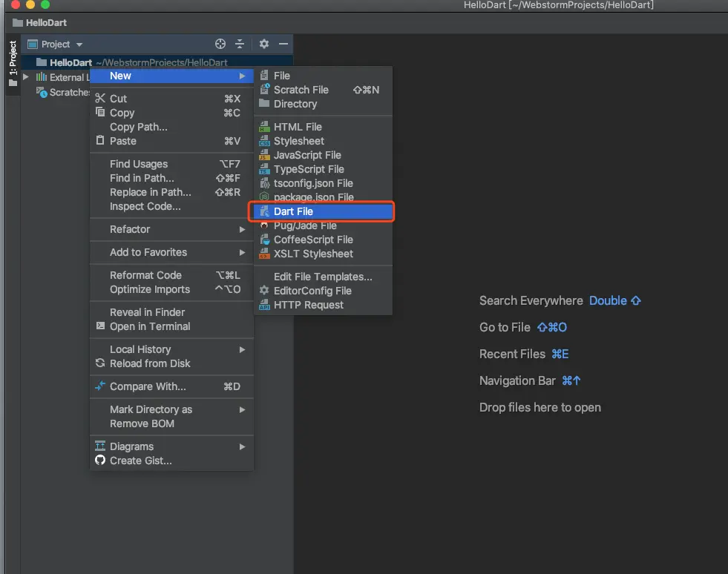
Task: Create new HTTP Request
Action: tap(323, 305)
